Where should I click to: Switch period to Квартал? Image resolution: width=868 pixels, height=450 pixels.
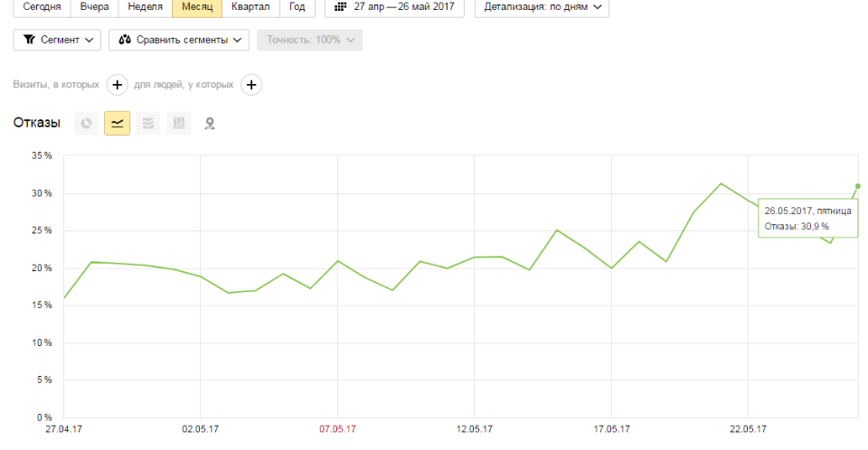(250, 7)
